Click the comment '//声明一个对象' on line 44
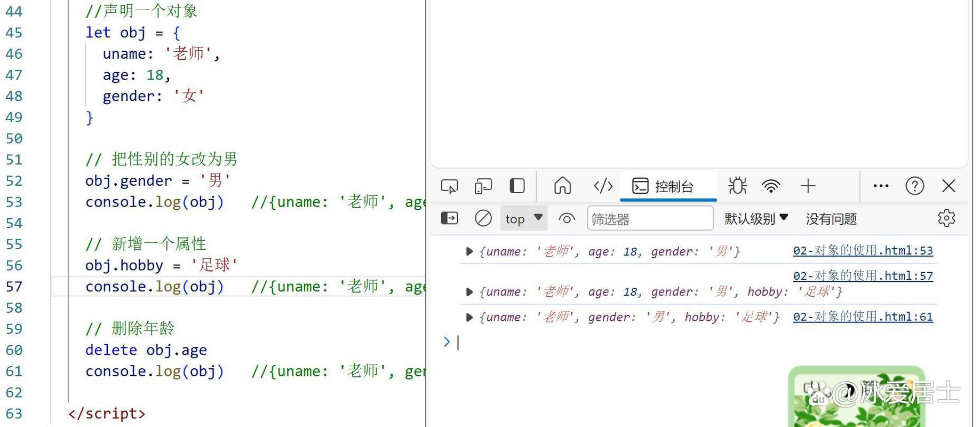The height and width of the screenshot is (427, 980). [141, 11]
